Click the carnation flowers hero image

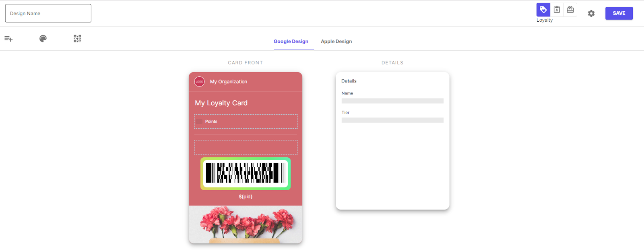click(x=246, y=224)
